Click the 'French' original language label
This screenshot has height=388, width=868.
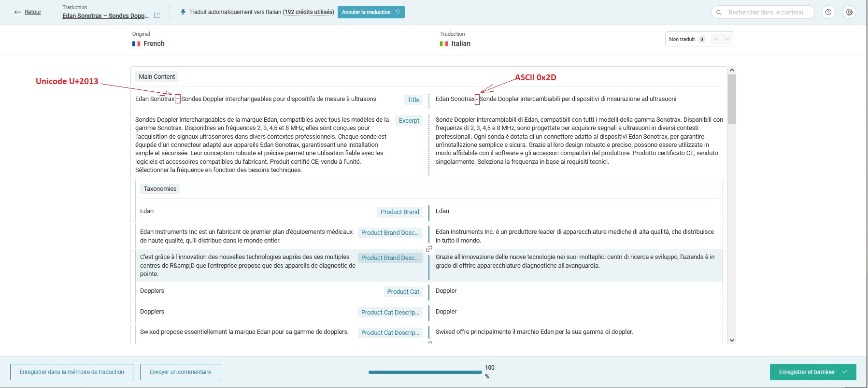(x=154, y=43)
